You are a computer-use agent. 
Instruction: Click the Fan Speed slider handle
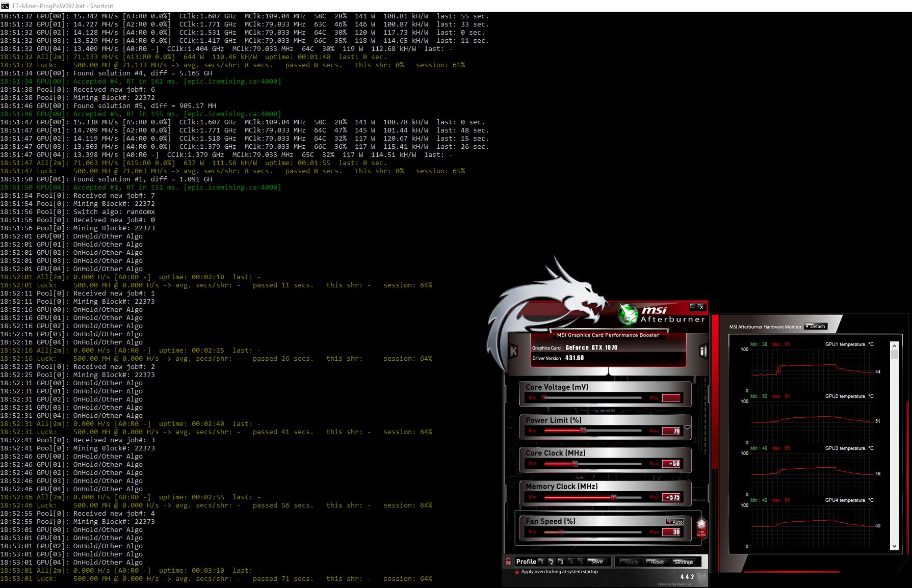(561, 532)
